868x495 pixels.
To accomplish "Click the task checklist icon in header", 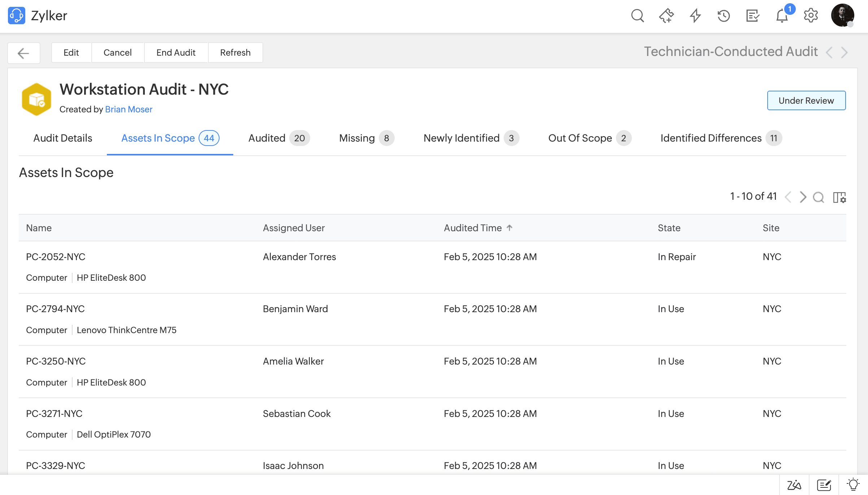I will pyautogui.click(x=753, y=16).
